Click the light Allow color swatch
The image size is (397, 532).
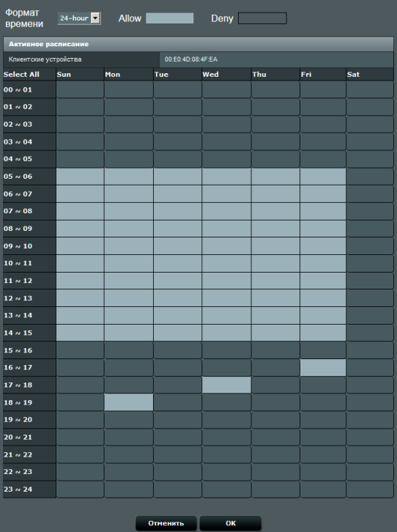[169, 18]
